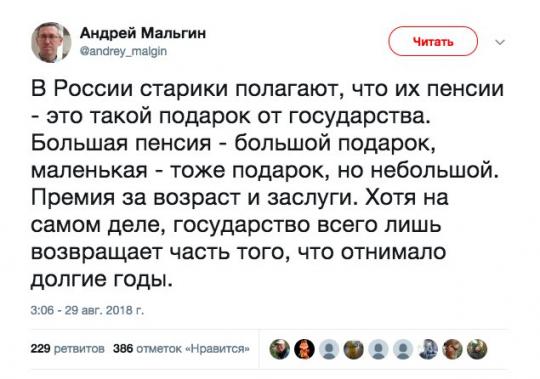Open Андрей Мальгин's profile picture
Screen dimensions: 540x379
[x=51, y=42]
